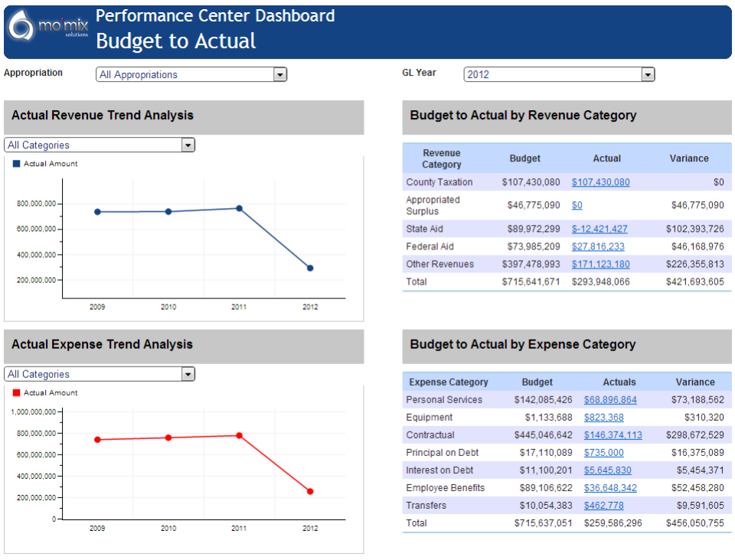The height and width of the screenshot is (560, 735).
Task: Select the Personal Services row label
Action: pyautogui.click(x=444, y=400)
